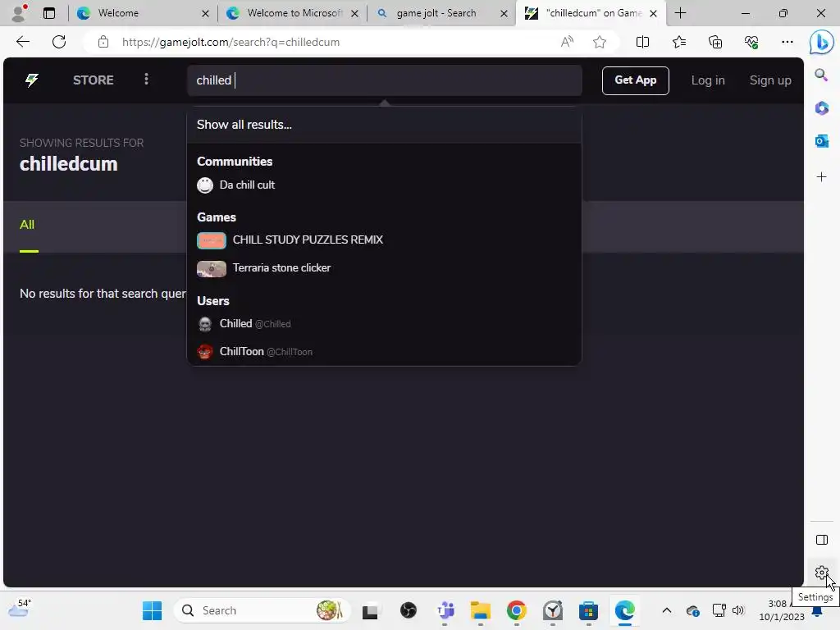Click the Game Jolt lightning logo
This screenshot has height=630, width=840.
32,80
